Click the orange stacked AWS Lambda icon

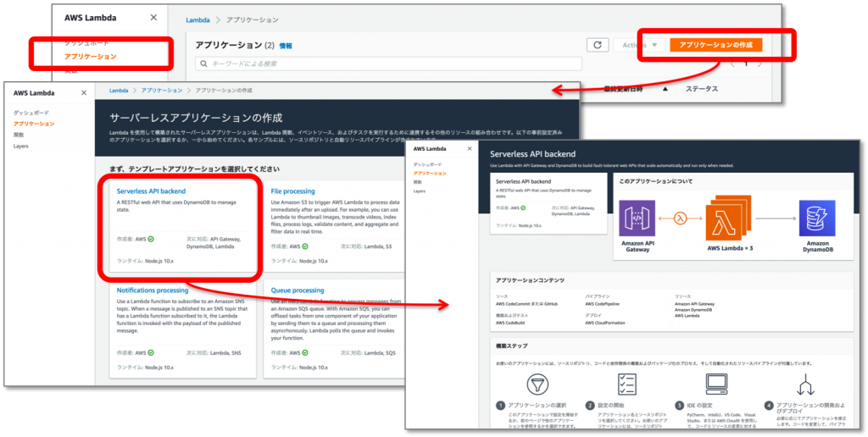pyautogui.click(x=728, y=216)
